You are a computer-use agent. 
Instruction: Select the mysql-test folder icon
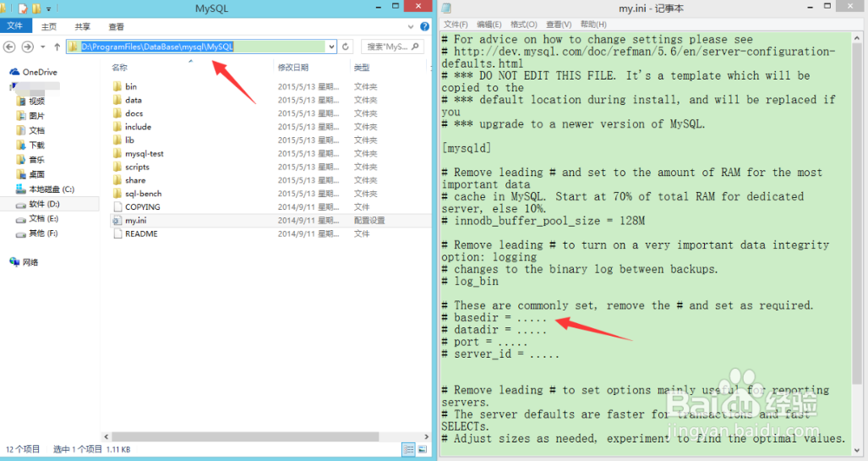click(x=117, y=154)
